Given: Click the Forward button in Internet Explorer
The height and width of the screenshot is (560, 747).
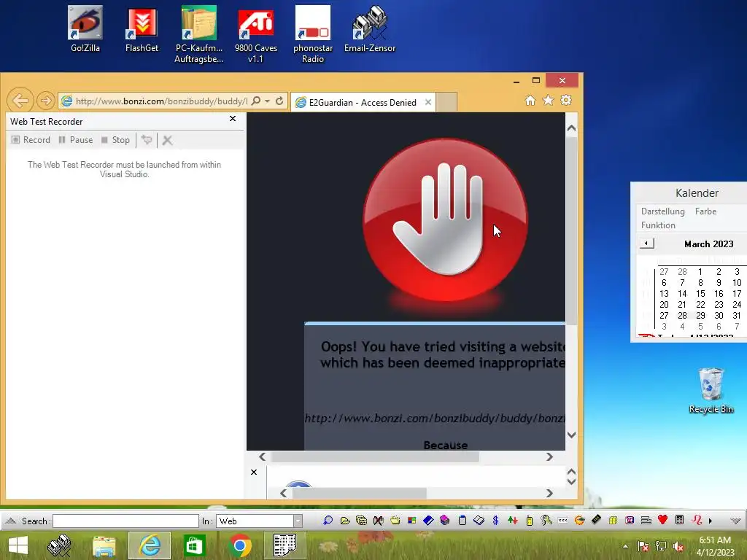Looking at the screenshot, I should click(46, 101).
